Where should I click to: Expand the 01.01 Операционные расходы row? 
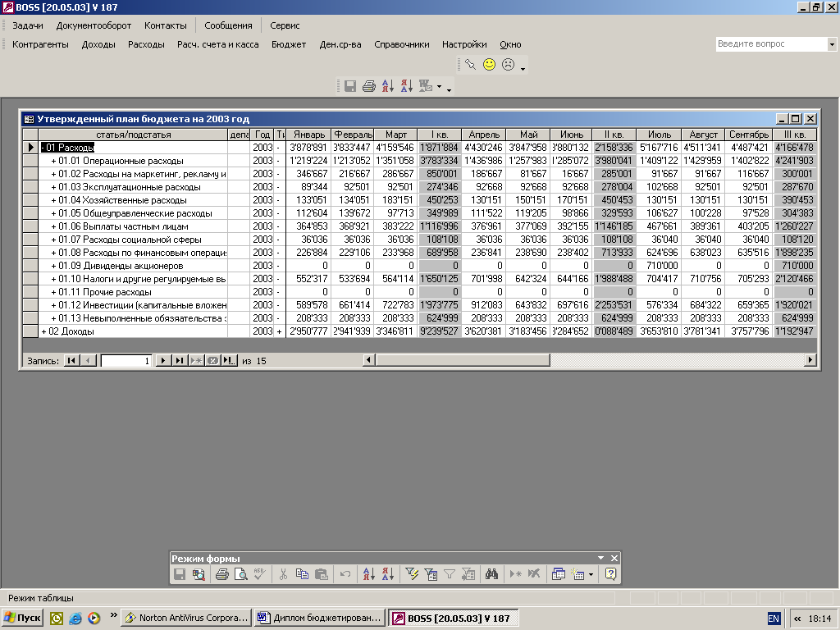tap(53, 161)
